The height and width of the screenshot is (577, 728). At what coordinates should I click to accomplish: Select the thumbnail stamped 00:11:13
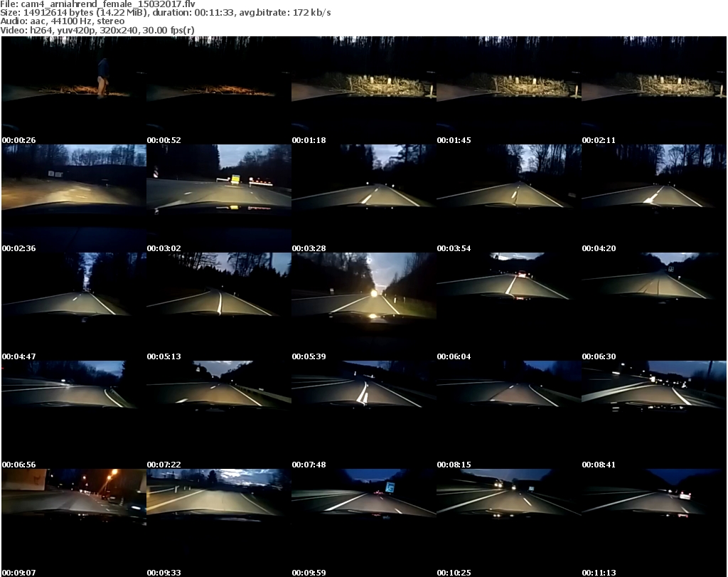(654, 523)
